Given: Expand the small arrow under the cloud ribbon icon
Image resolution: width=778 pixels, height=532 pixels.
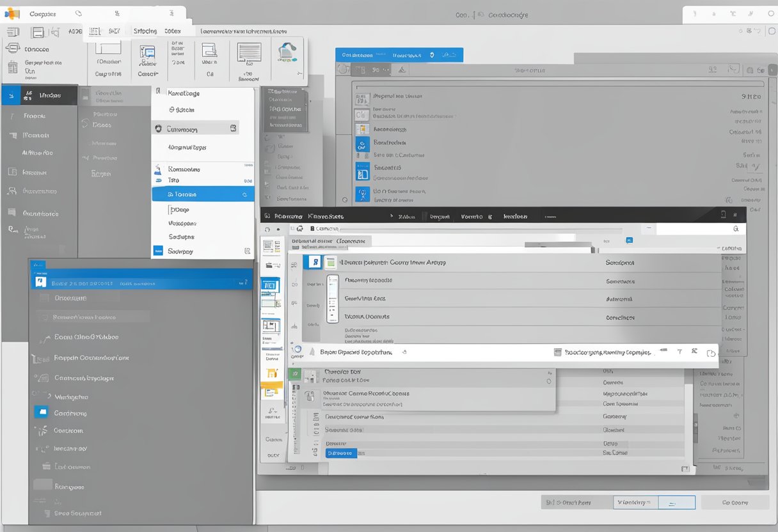Looking at the screenshot, I should [298, 74].
